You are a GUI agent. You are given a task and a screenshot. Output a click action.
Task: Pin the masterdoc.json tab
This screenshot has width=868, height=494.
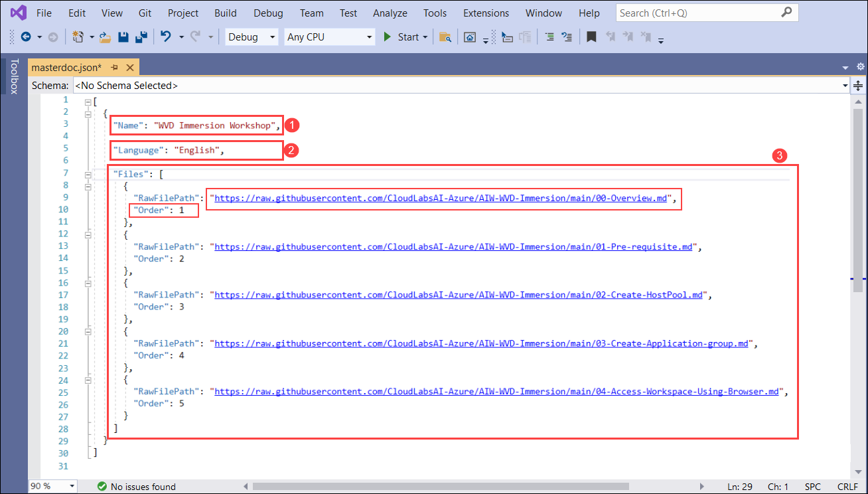[x=114, y=67]
